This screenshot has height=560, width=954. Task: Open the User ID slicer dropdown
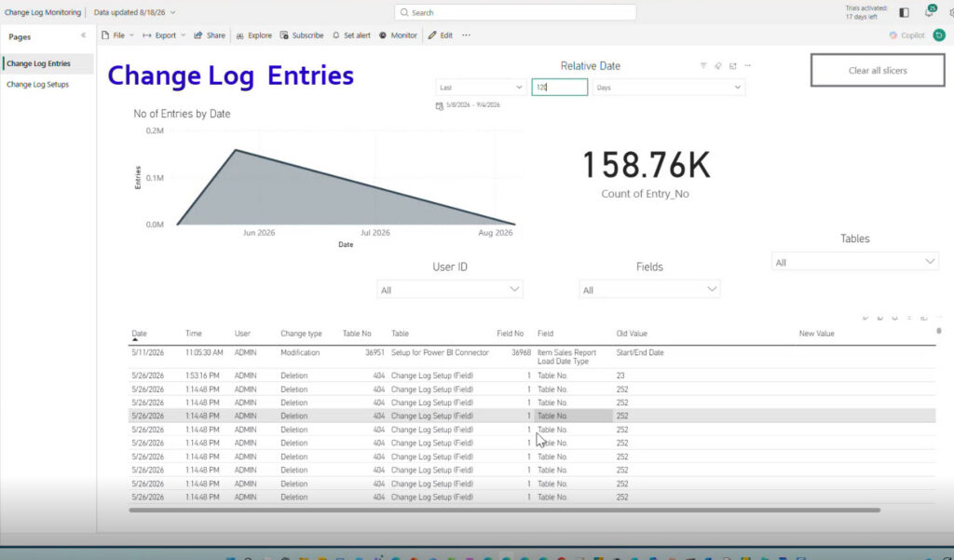(x=450, y=290)
